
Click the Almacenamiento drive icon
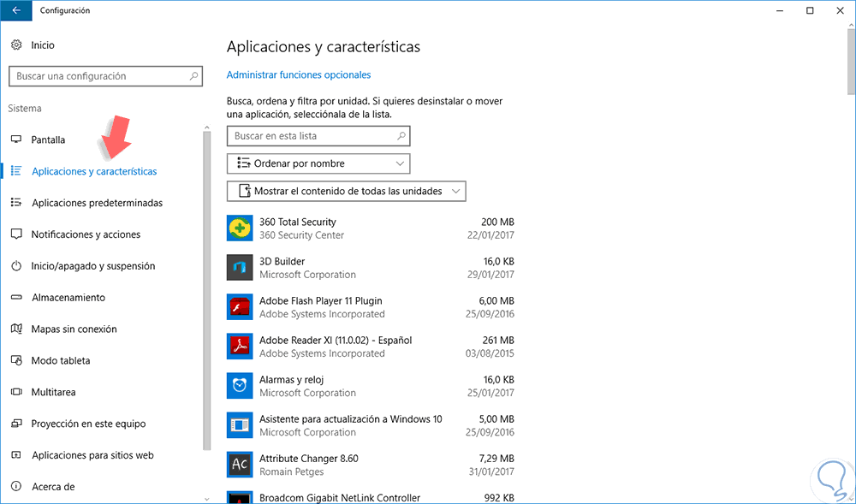[x=16, y=298]
